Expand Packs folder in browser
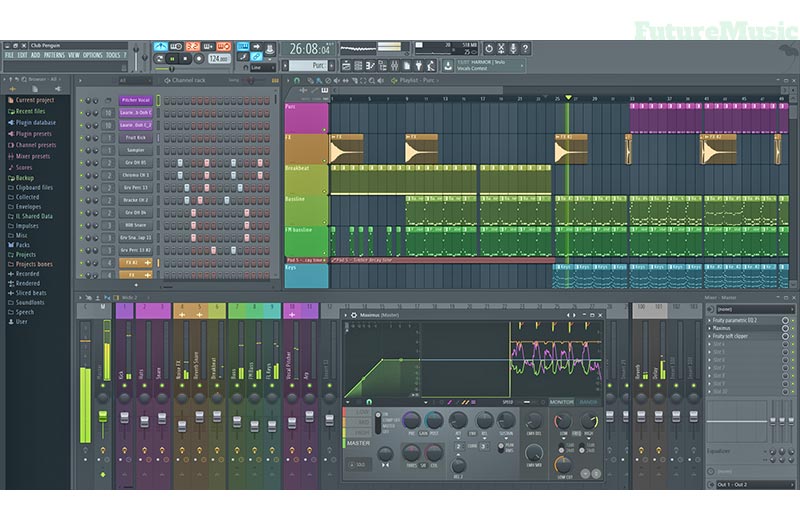 click(x=23, y=245)
